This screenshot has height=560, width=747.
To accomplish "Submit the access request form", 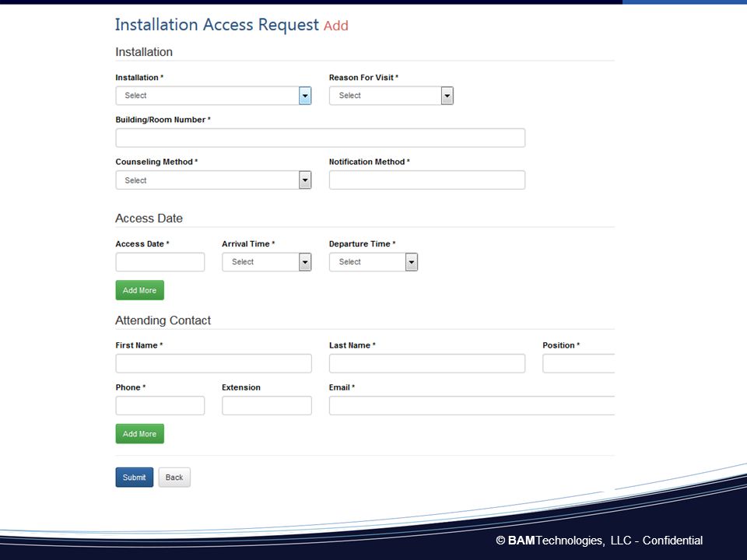I will pos(135,477).
